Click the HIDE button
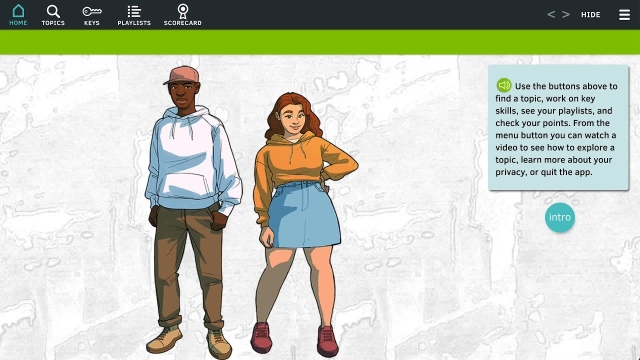Image resolution: width=640 pixels, height=360 pixels. click(591, 15)
